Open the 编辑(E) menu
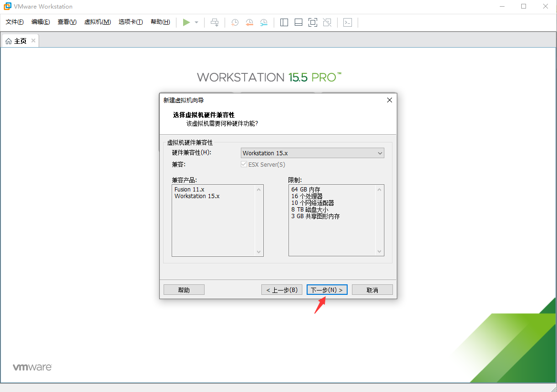This screenshot has width=557, height=392. coord(41,22)
